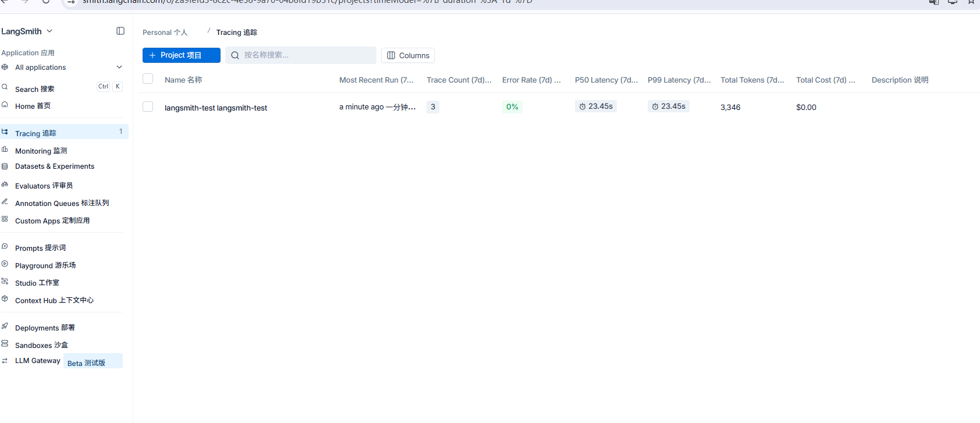Sort by Name column header

pos(183,80)
